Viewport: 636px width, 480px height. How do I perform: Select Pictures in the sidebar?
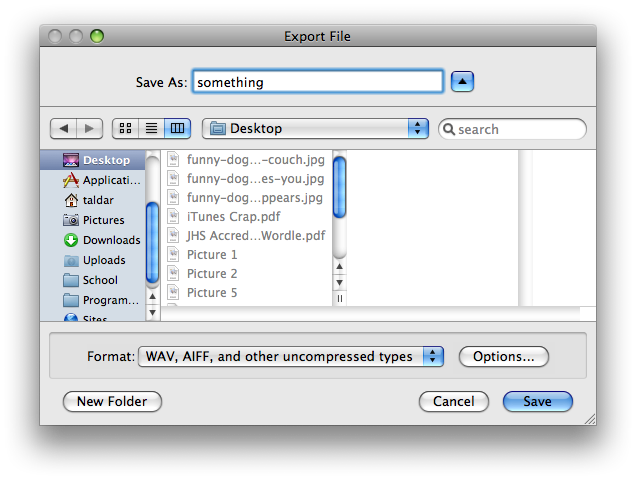pyautogui.click(x=94, y=220)
